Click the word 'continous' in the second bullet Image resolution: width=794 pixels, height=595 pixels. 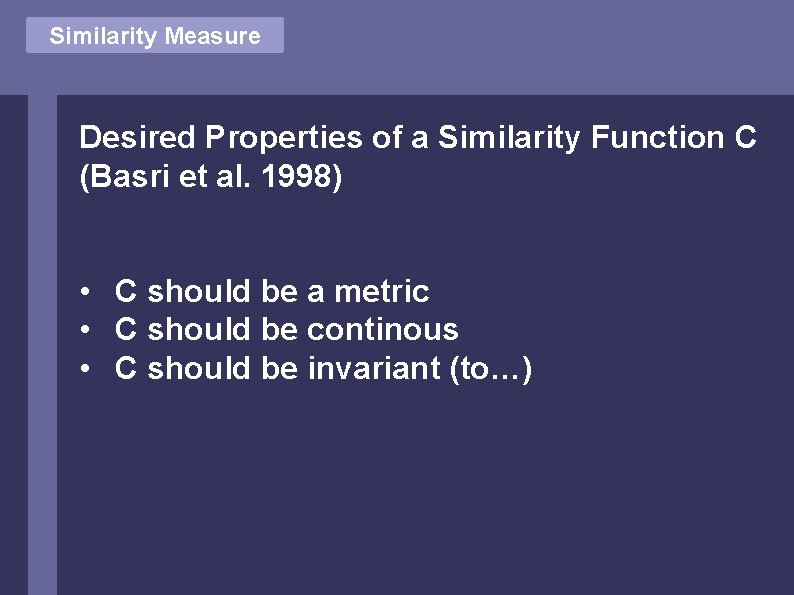382,330
